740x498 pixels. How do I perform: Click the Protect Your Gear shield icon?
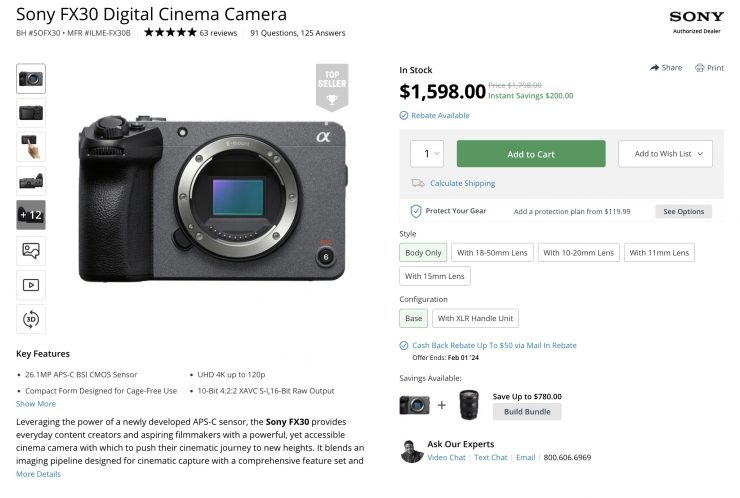[x=416, y=211]
